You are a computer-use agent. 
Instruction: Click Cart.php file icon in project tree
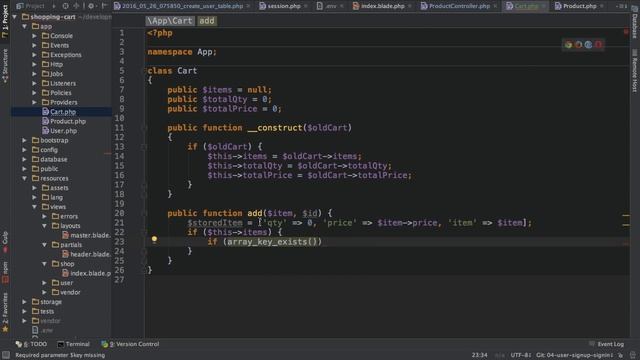click(x=45, y=111)
